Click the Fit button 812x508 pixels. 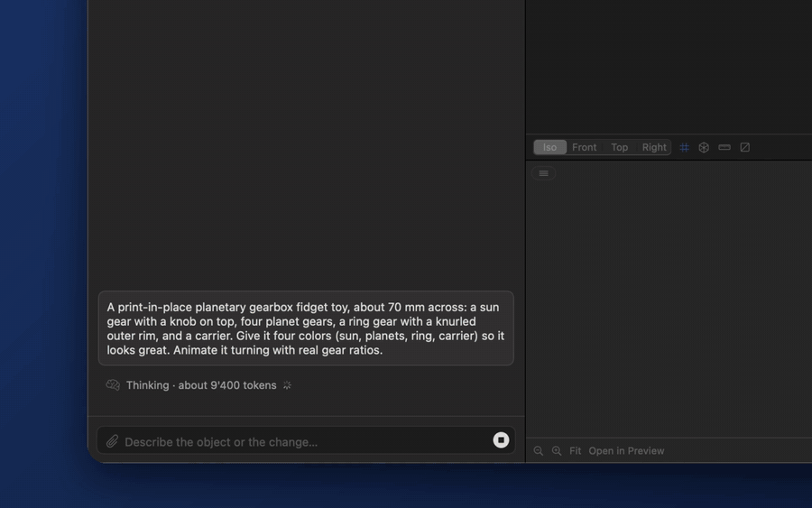[x=575, y=451]
